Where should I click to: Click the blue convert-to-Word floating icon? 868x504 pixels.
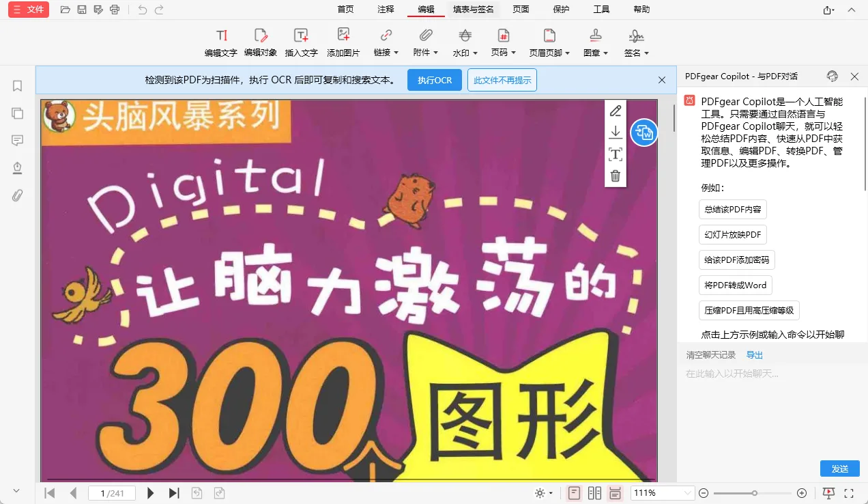point(643,132)
